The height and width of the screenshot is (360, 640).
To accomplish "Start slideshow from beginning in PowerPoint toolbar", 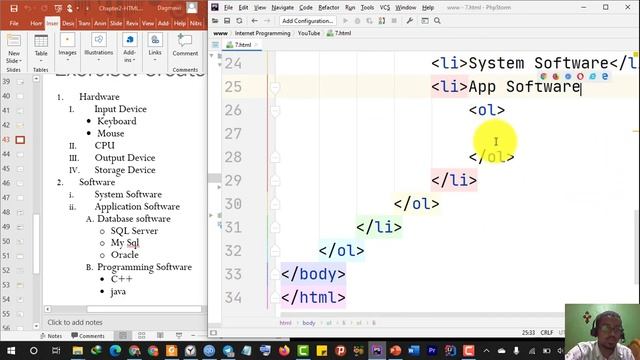I will point(58,8).
